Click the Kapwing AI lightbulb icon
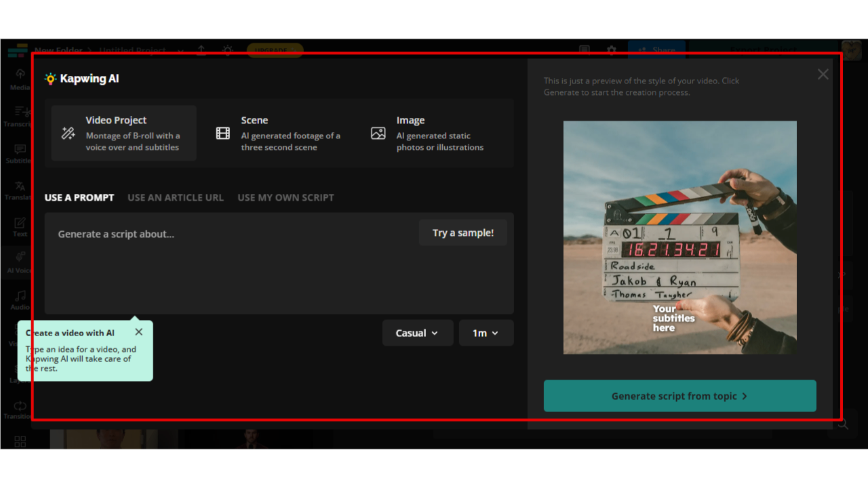Image resolution: width=868 pixels, height=488 pixels. pos(49,78)
